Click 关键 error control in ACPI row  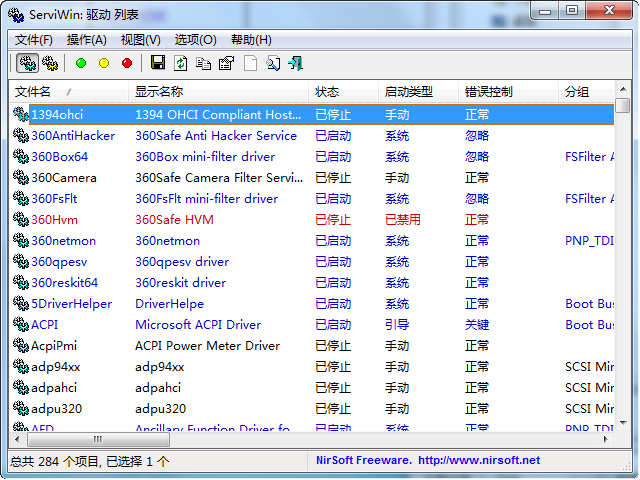477,324
